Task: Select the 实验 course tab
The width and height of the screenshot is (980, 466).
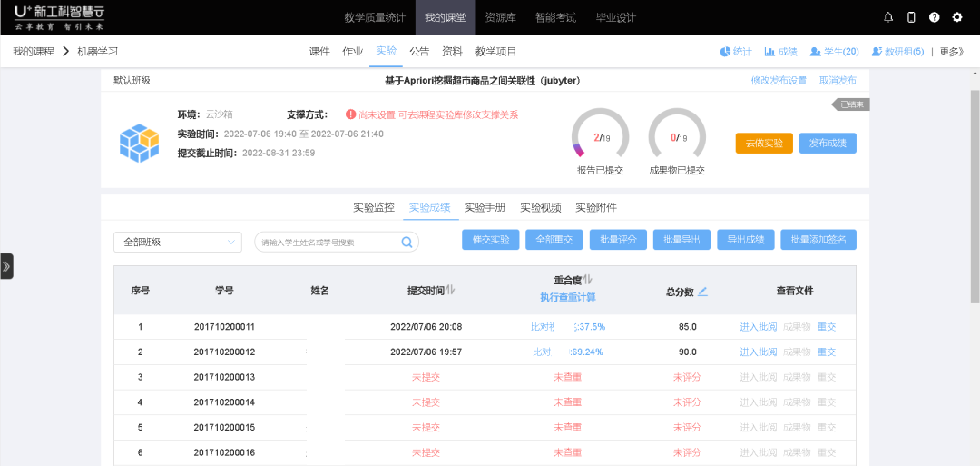Action: (x=386, y=51)
